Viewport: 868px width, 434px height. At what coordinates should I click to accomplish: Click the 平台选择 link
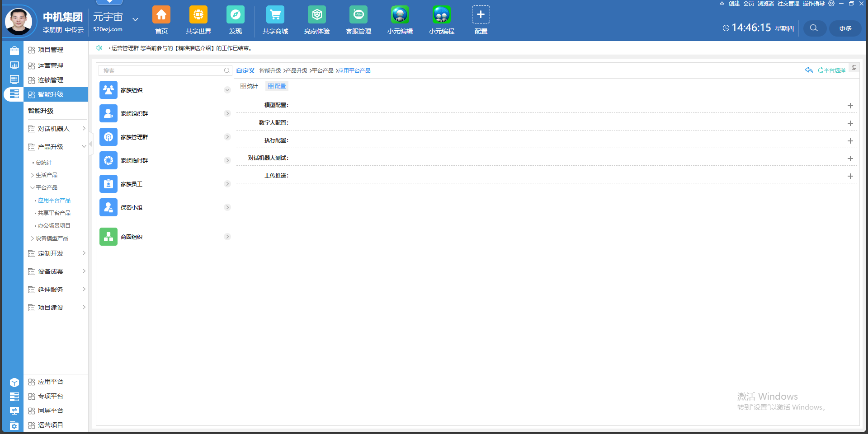coord(834,70)
